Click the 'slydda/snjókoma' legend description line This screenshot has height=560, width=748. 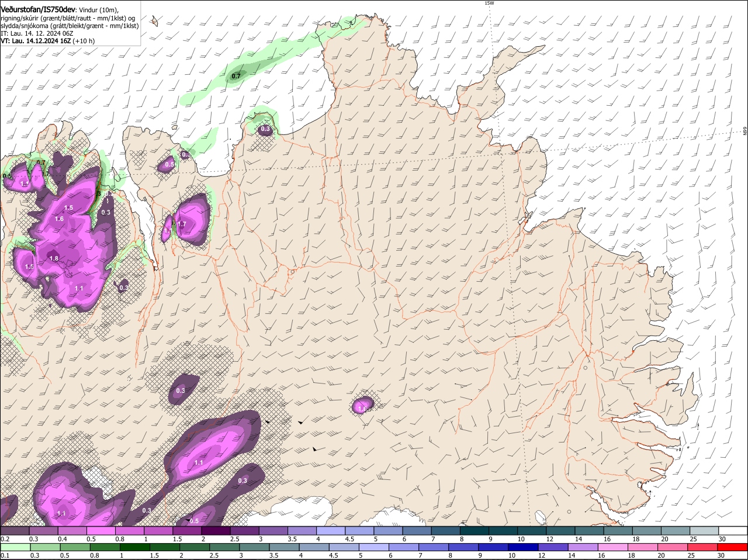click(x=70, y=26)
